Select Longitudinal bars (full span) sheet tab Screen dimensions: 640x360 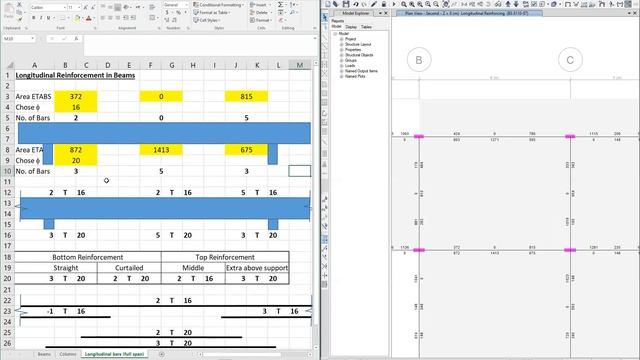[114, 354]
